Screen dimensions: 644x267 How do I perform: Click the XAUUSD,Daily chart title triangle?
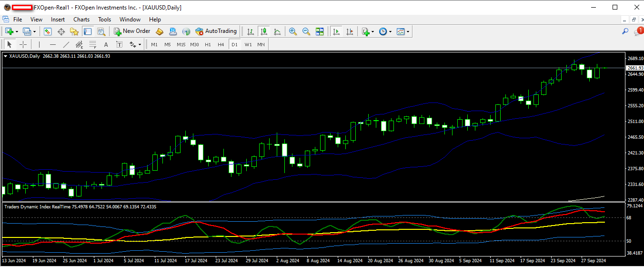click(5, 56)
